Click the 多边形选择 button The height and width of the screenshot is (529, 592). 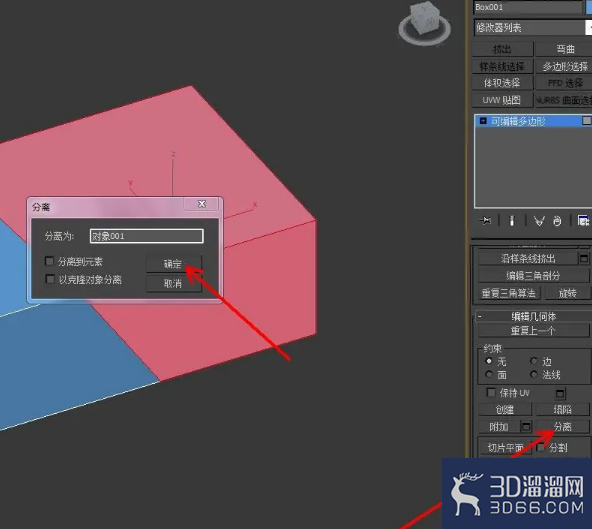[x=564, y=66]
